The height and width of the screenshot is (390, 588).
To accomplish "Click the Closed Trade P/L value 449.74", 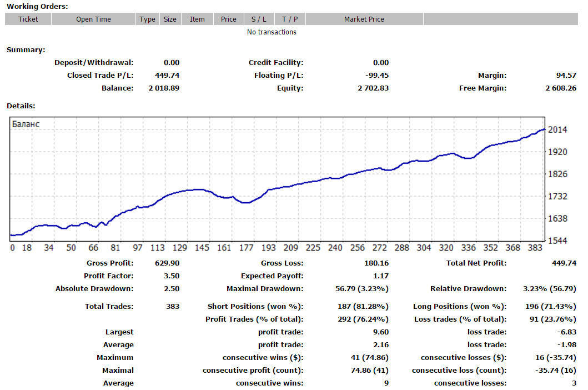I will tap(167, 76).
